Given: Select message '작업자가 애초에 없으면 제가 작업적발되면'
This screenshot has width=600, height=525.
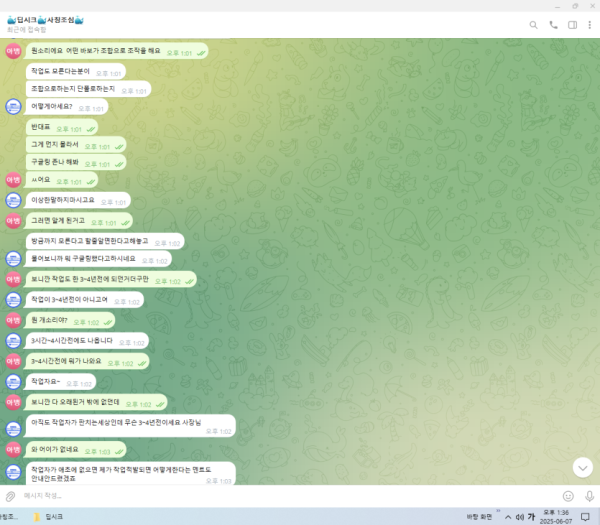Looking at the screenshot, I should (x=130, y=473).
